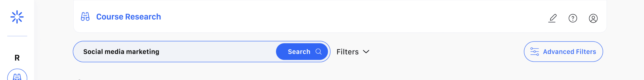Open the user account profile icon
This screenshot has height=80, width=644.
point(593,18)
